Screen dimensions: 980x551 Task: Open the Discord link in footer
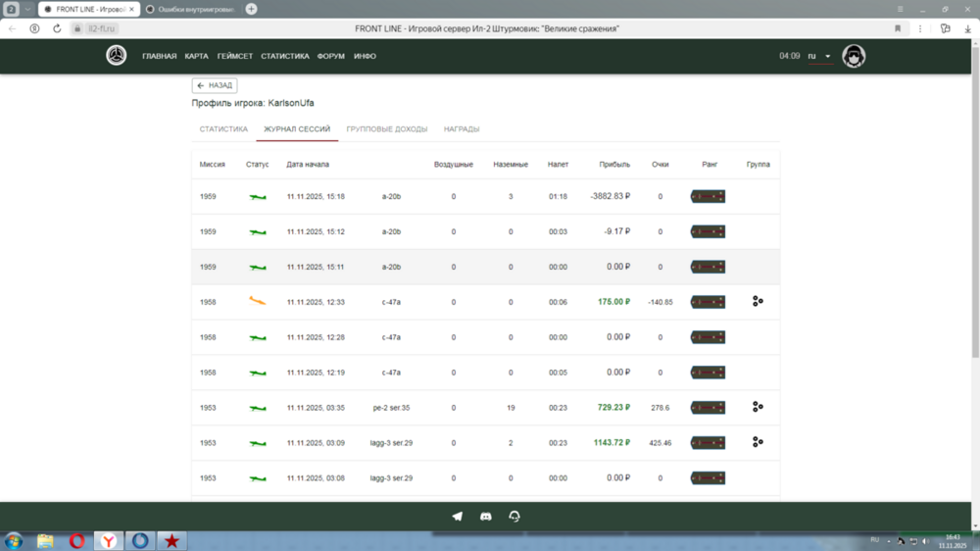point(486,516)
